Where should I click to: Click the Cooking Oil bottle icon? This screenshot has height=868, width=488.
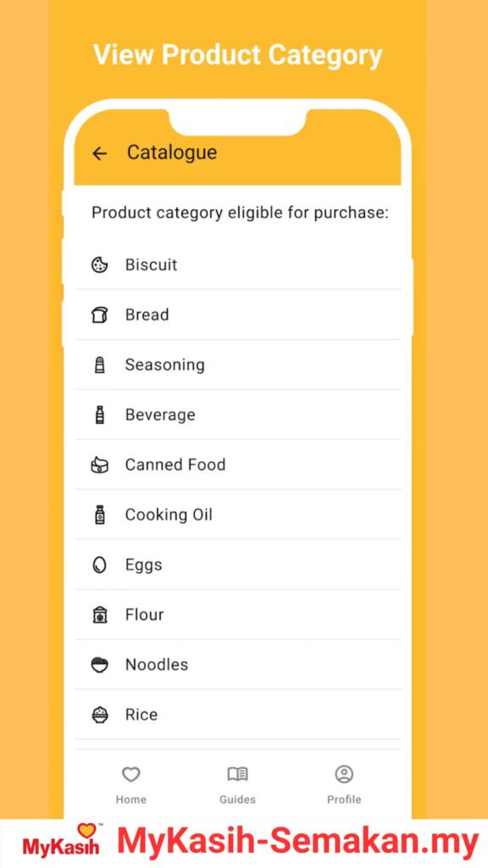pyautogui.click(x=100, y=515)
